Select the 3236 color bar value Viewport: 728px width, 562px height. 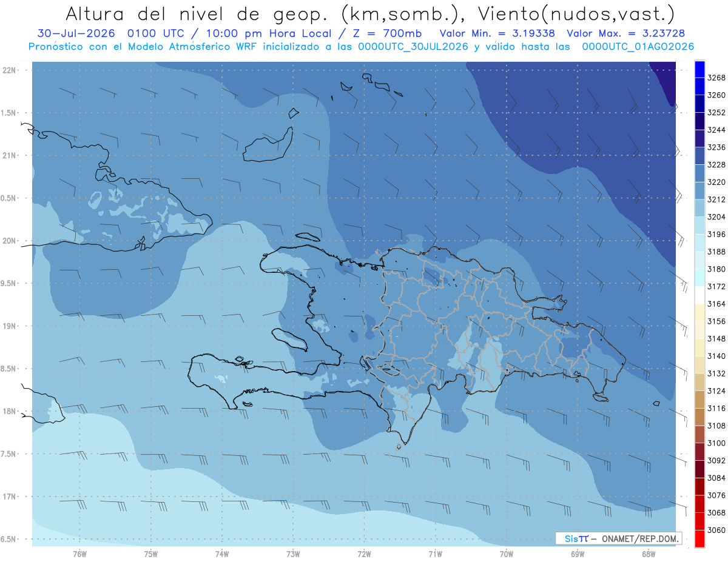point(716,147)
